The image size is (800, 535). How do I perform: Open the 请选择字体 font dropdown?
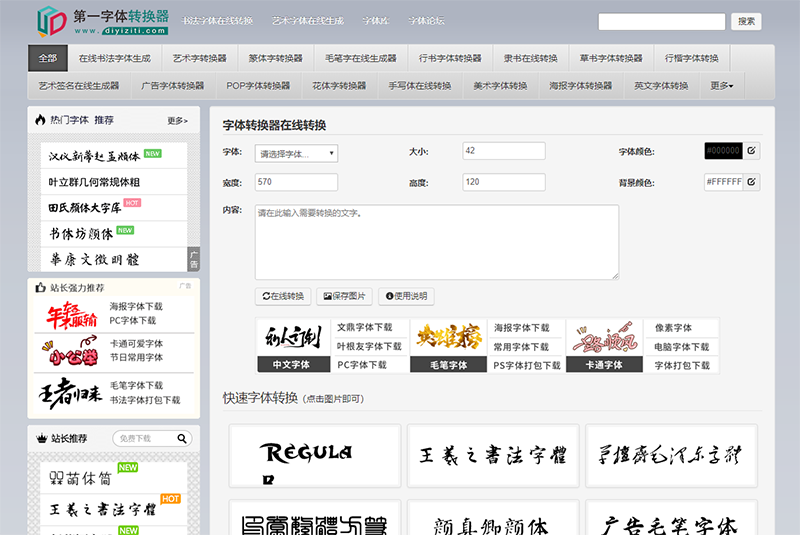(x=296, y=154)
